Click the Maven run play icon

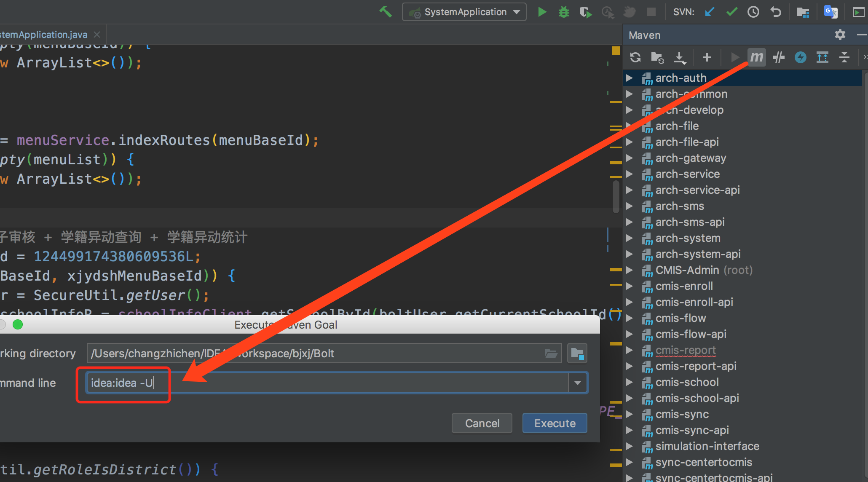[x=735, y=57]
